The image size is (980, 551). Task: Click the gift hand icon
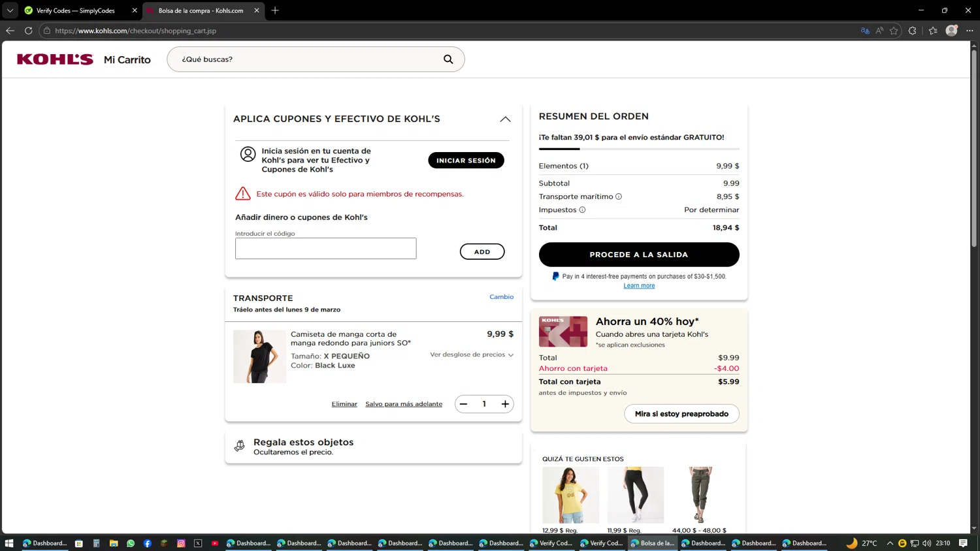pos(240,446)
